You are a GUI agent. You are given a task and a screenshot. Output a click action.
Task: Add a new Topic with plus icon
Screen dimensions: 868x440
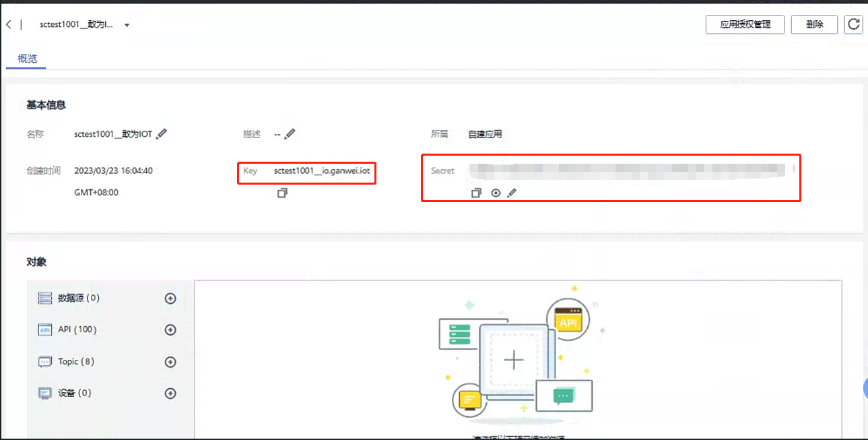tap(170, 362)
